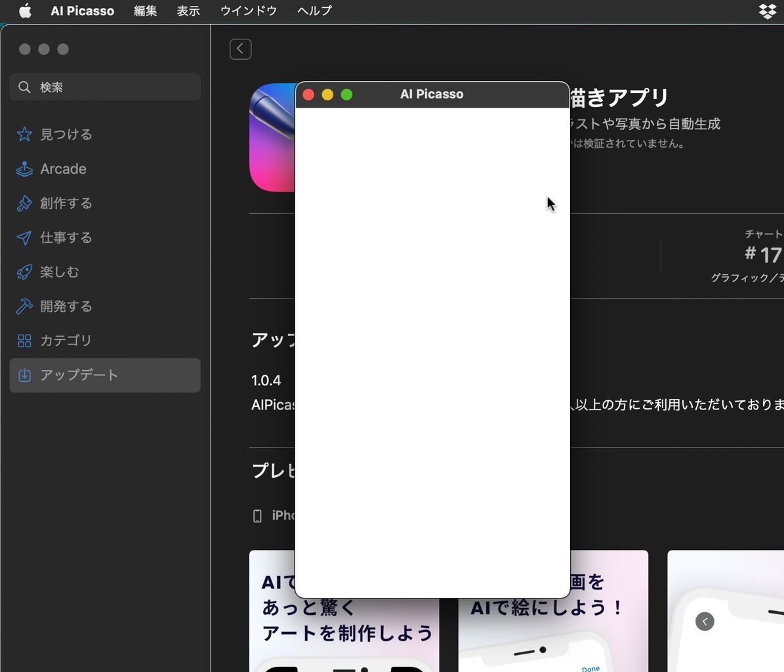Click the hammer icon beside 開発する
Image resolution: width=784 pixels, height=672 pixels.
pos(24,306)
